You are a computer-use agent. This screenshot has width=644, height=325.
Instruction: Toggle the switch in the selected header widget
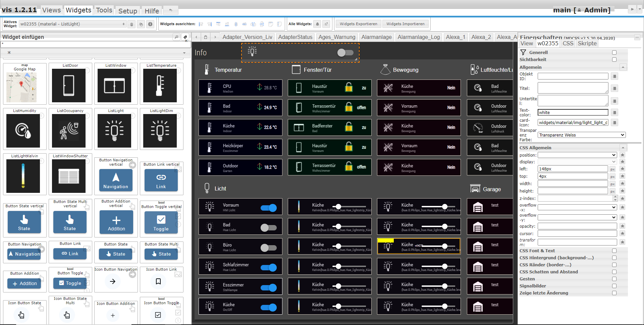[x=345, y=53]
